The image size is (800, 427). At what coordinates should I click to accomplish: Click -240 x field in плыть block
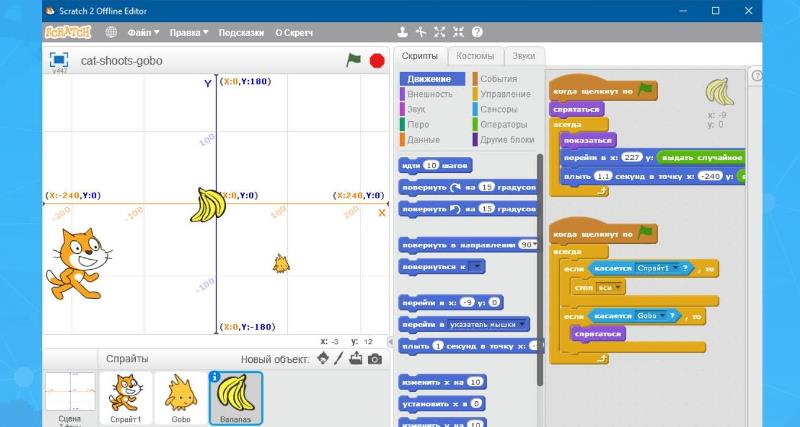(x=710, y=176)
